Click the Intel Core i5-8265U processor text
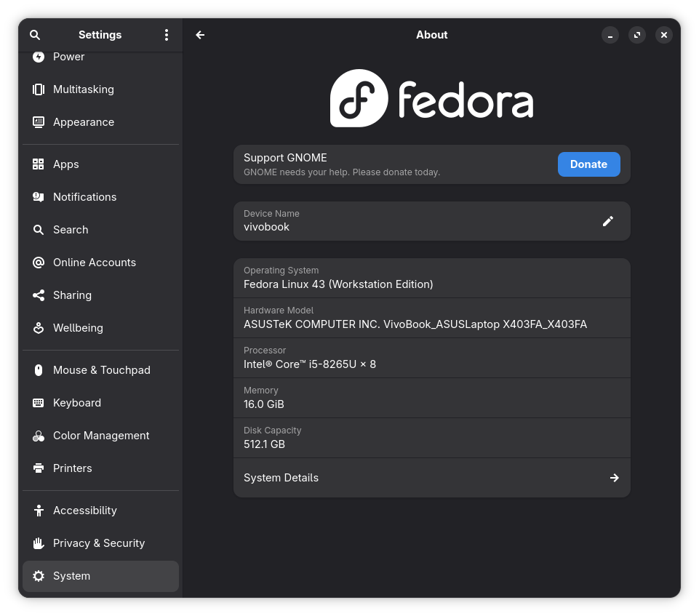 pos(309,364)
